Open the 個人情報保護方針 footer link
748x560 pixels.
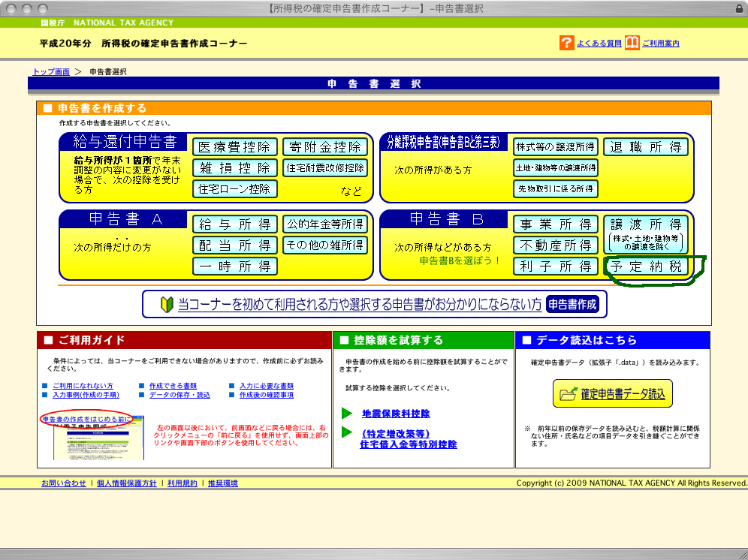(x=127, y=483)
